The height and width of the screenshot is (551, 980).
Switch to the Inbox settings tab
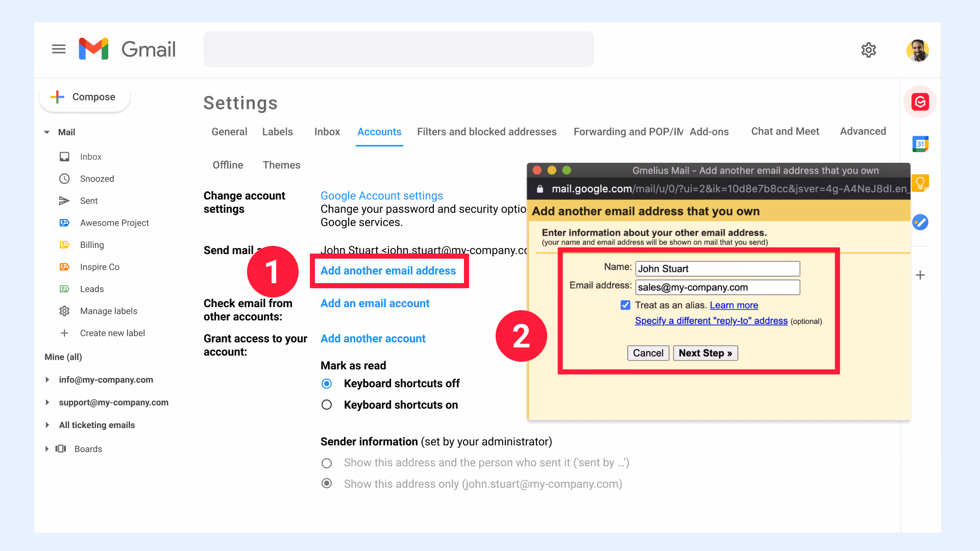[327, 132]
